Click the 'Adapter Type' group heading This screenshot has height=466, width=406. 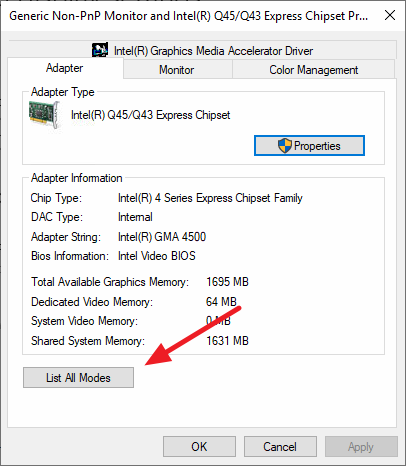[x=63, y=92]
